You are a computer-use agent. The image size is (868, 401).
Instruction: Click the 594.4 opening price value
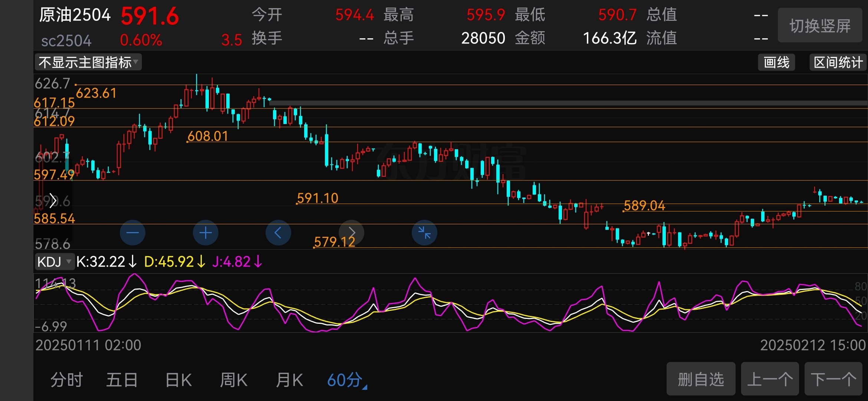coord(355,15)
